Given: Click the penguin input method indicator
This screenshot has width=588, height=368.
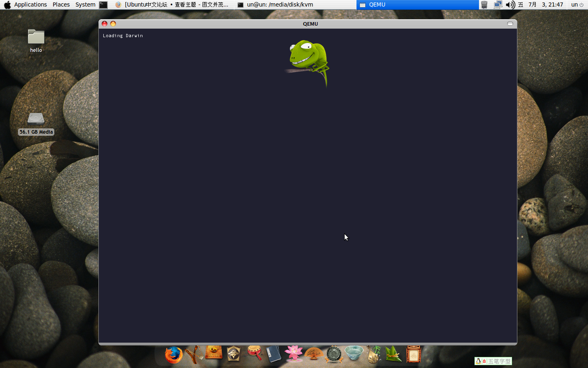Looking at the screenshot, I should (x=478, y=361).
